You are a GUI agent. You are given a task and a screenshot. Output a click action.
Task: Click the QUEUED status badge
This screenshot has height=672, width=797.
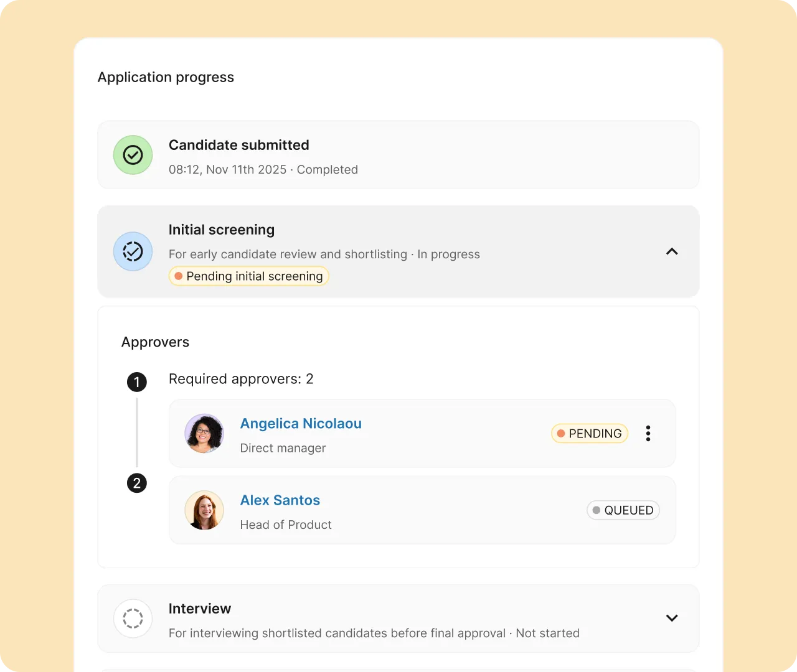(623, 510)
